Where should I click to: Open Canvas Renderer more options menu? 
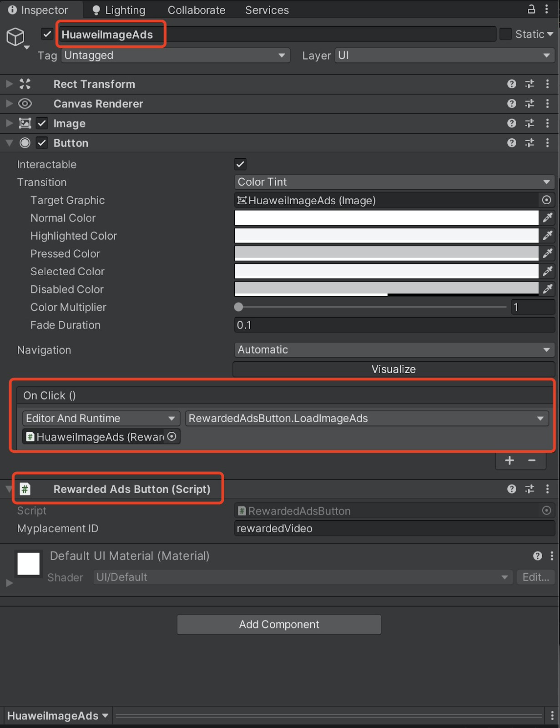tap(547, 103)
